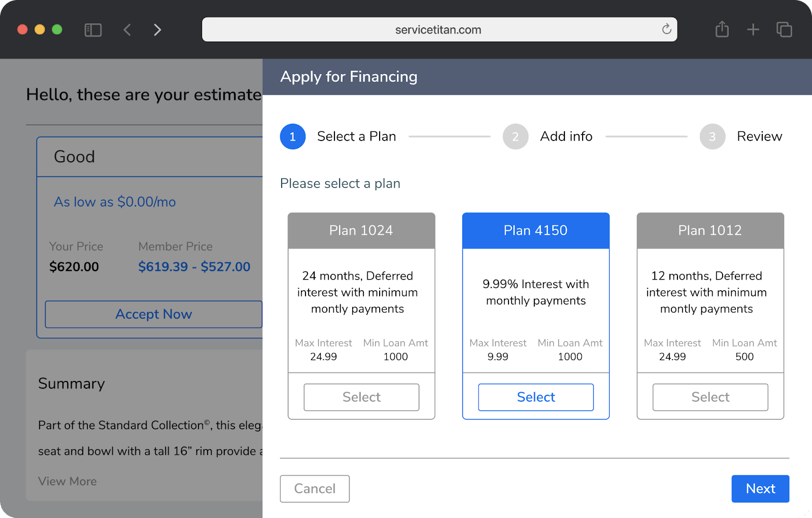This screenshot has height=518, width=812.
Task: Show the tab overview
Action: click(783, 29)
